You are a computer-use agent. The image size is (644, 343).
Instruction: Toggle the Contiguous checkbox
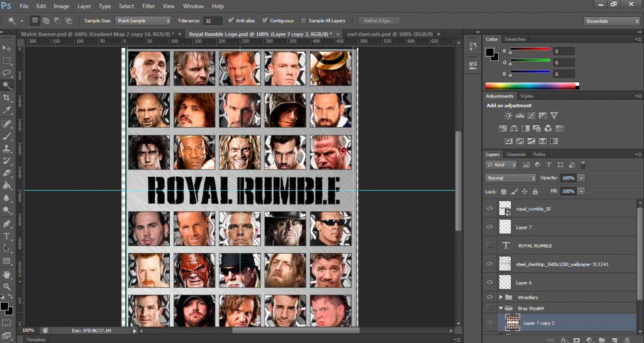[265, 21]
